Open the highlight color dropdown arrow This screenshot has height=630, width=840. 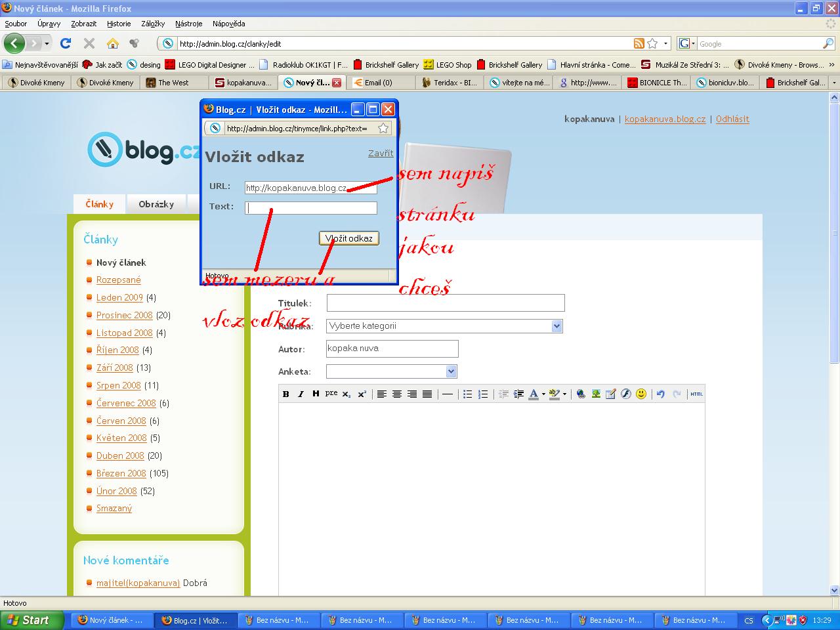click(564, 394)
